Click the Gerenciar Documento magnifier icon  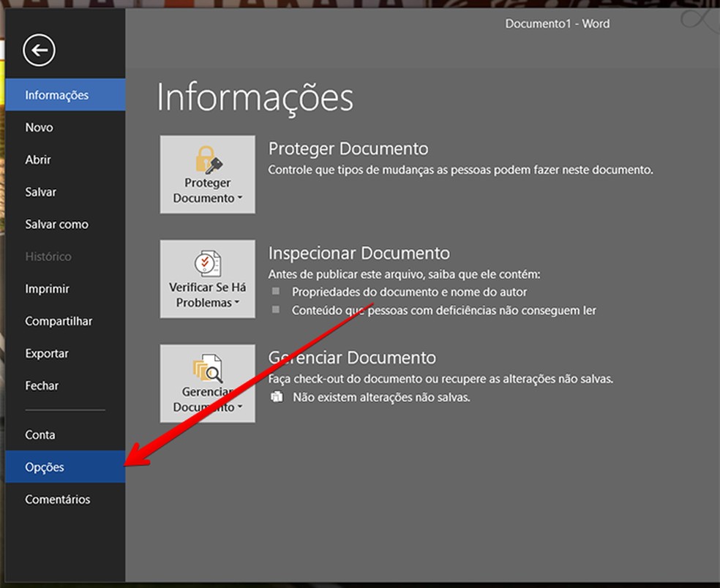208,369
